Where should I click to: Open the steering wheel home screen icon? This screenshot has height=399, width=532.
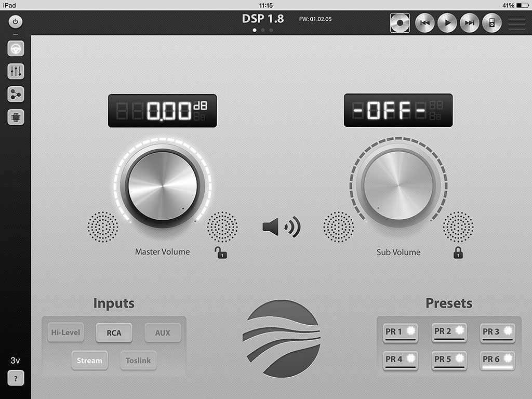[16, 49]
